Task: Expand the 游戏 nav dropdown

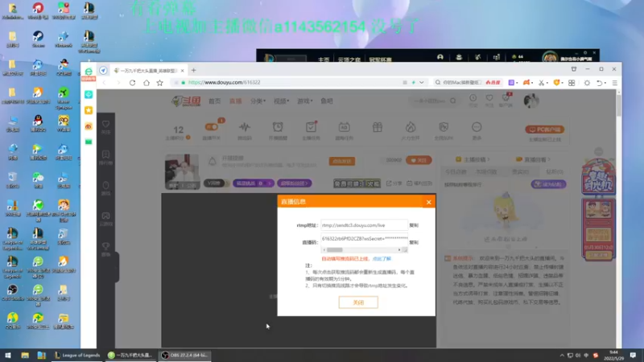Action: click(305, 101)
